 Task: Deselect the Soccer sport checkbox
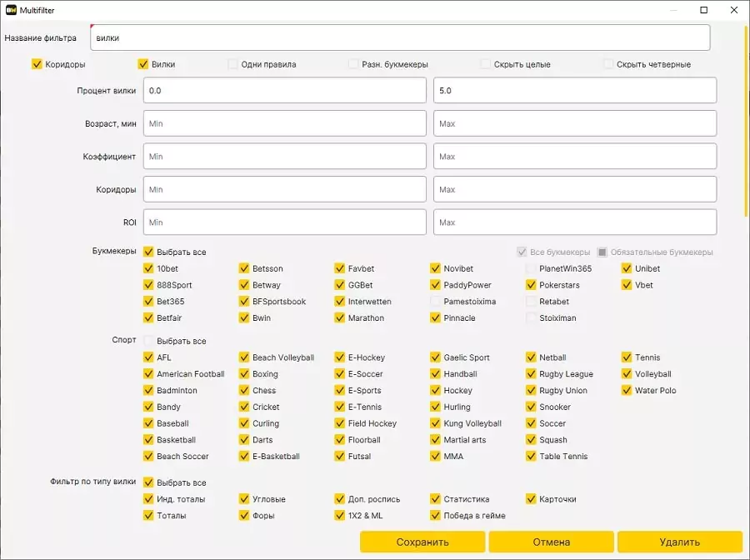pyautogui.click(x=531, y=423)
